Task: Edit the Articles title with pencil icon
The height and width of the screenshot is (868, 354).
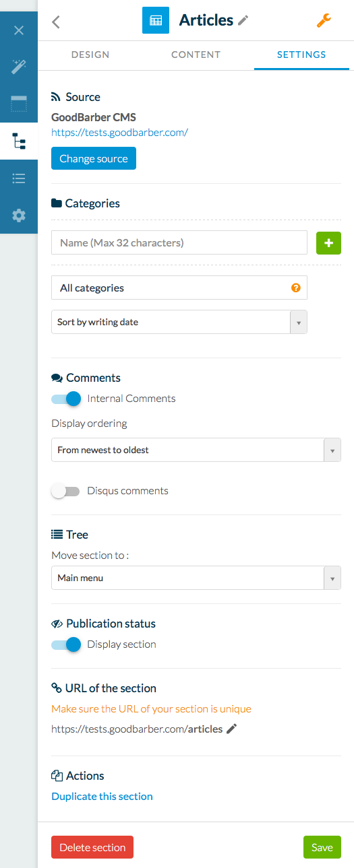Action: coord(243,21)
